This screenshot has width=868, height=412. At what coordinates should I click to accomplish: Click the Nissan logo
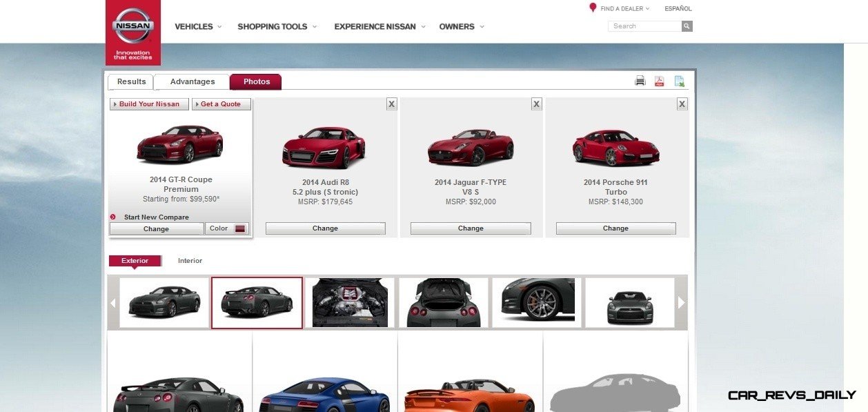click(133, 32)
